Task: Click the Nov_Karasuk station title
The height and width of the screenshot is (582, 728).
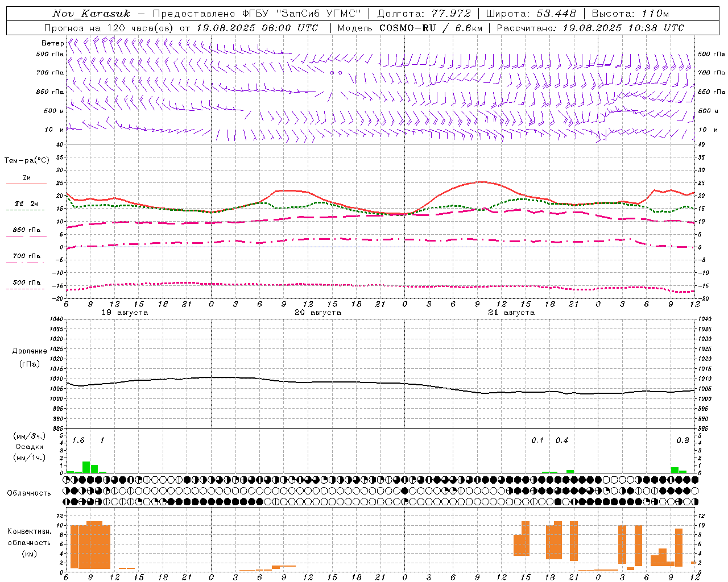Action: [x=92, y=14]
